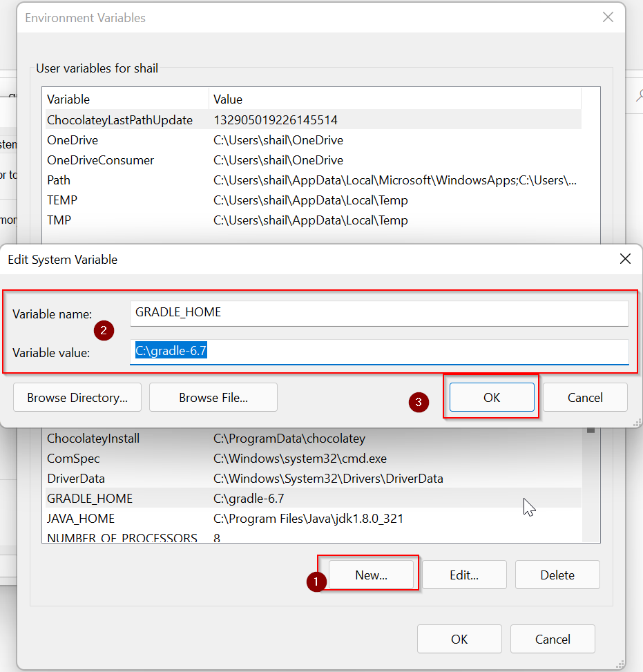Click Cancel in the Edit System Variable dialog
The width and height of the screenshot is (643, 672).
[585, 397]
